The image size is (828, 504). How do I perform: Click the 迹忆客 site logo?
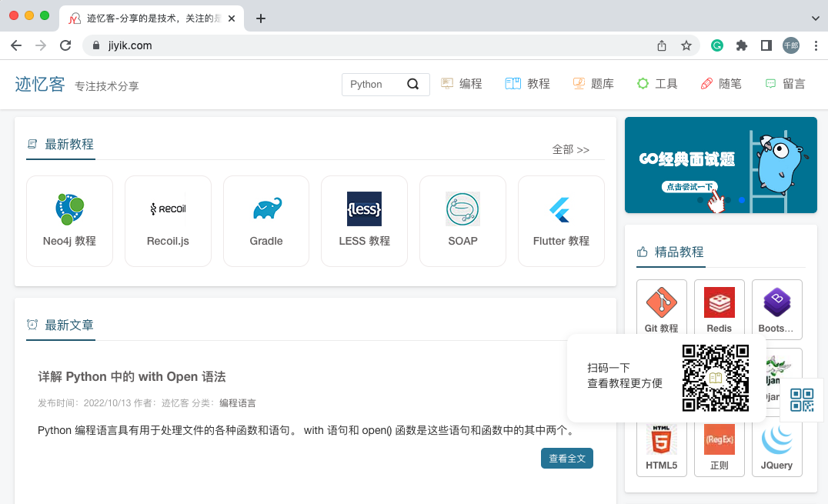[x=40, y=84]
